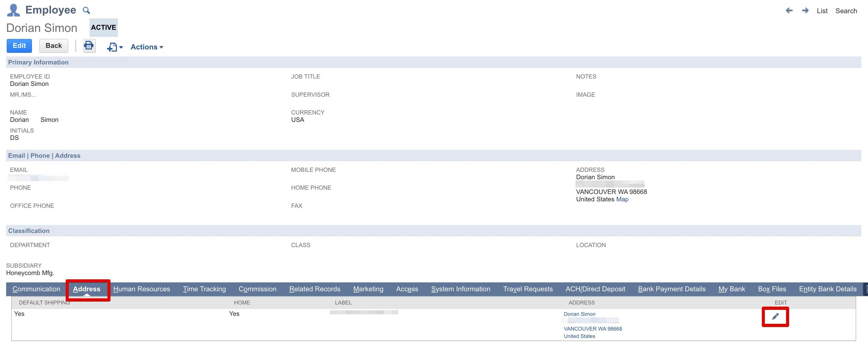Switch to the Communication tab
868x345 pixels.
[x=36, y=289]
